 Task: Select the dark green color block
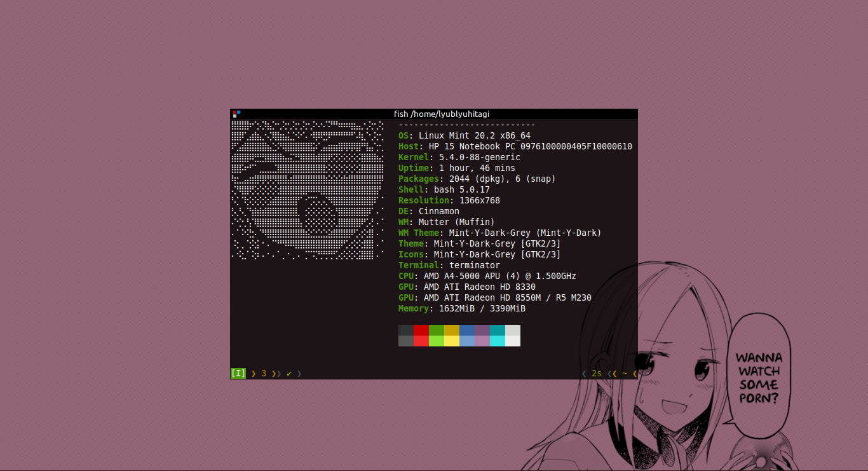pyautogui.click(x=437, y=330)
